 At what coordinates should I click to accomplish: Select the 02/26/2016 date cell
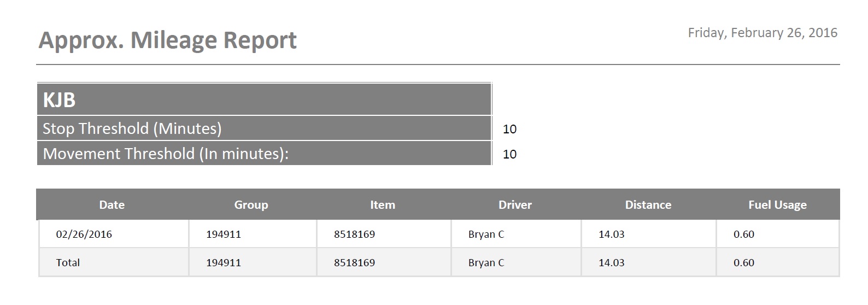click(x=84, y=234)
